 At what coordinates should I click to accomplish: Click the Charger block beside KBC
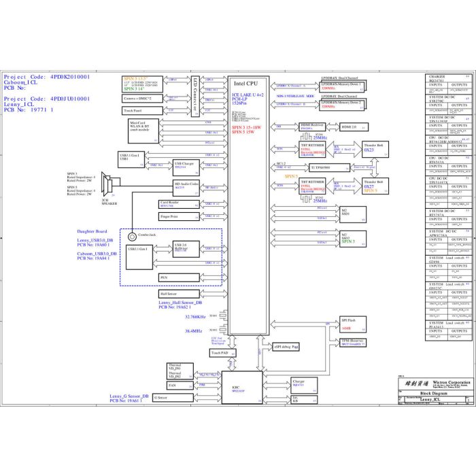[x=304, y=386]
